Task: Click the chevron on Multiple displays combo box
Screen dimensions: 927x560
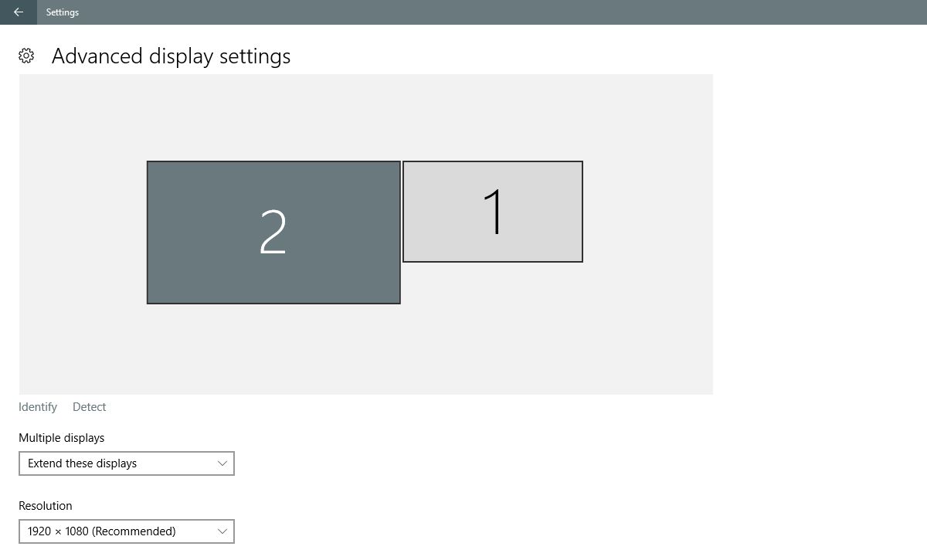Action: (x=222, y=463)
